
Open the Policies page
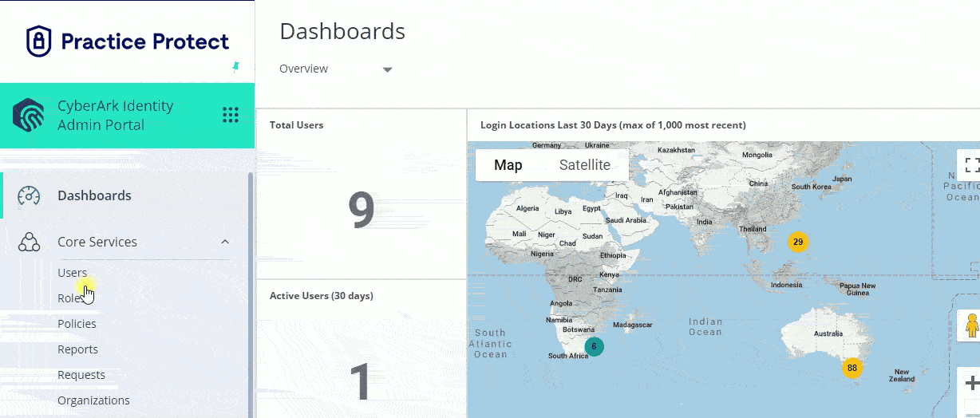pyautogui.click(x=77, y=324)
